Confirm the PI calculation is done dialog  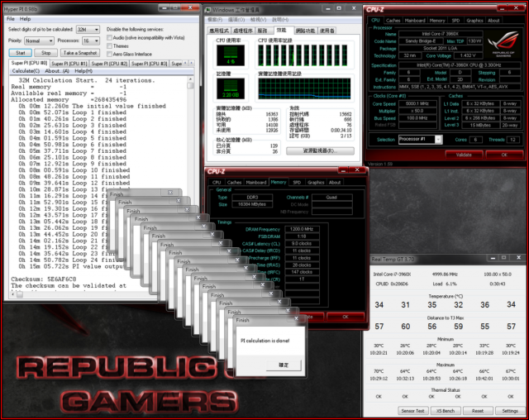click(x=284, y=365)
